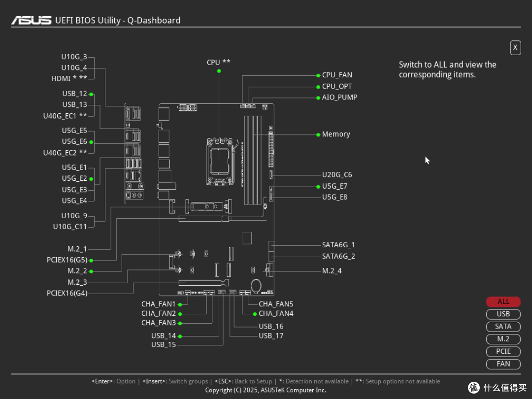The width and height of the screenshot is (532, 399).
Task: Open AIO_PUMP settings label
Action: [x=339, y=98]
